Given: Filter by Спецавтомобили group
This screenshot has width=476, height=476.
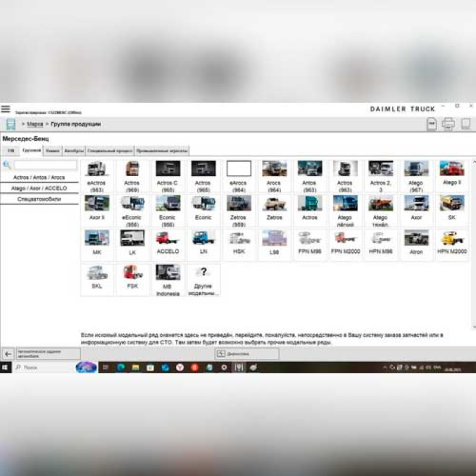Looking at the screenshot, I should (x=39, y=199).
